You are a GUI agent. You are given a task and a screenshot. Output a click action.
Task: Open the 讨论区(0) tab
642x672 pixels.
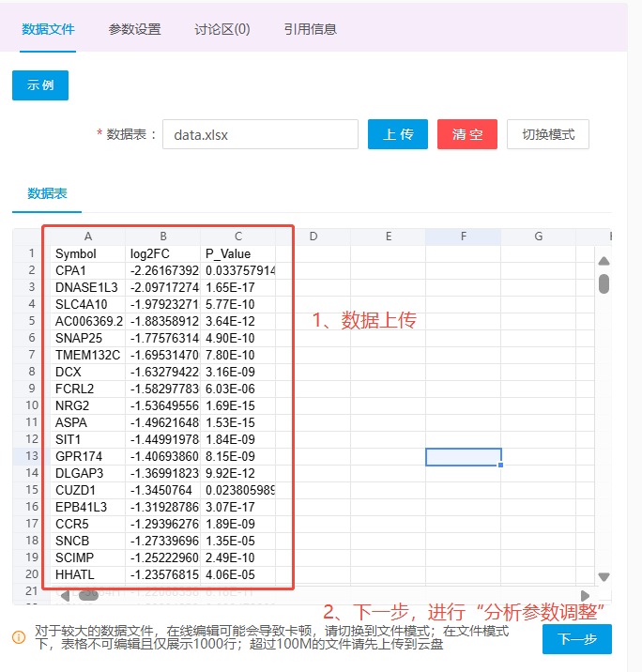pyautogui.click(x=222, y=29)
